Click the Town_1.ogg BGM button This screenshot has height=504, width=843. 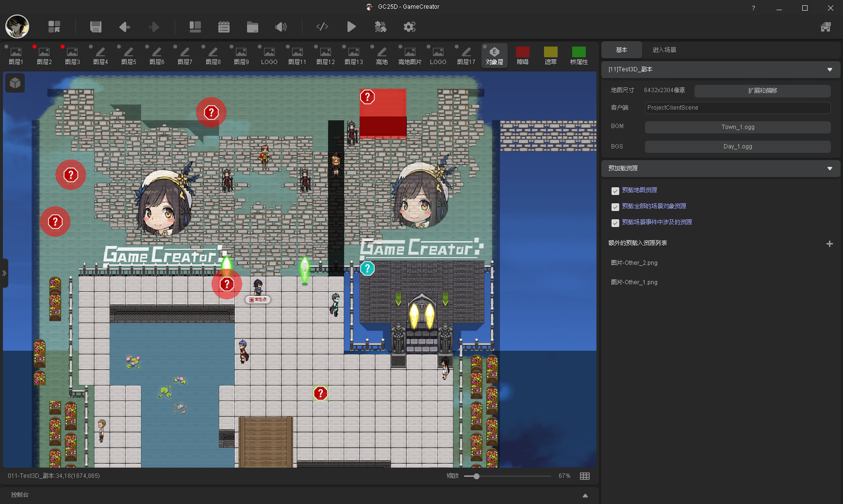[x=737, y=127]
